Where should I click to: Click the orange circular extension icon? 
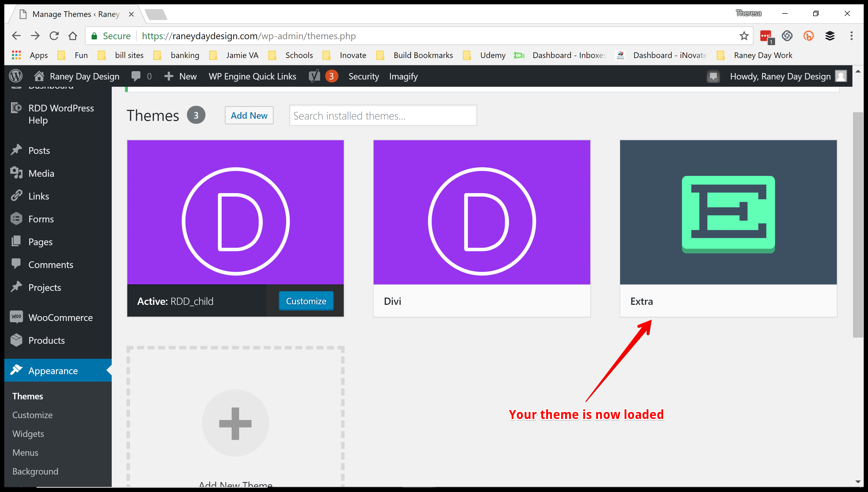[808, 36]
